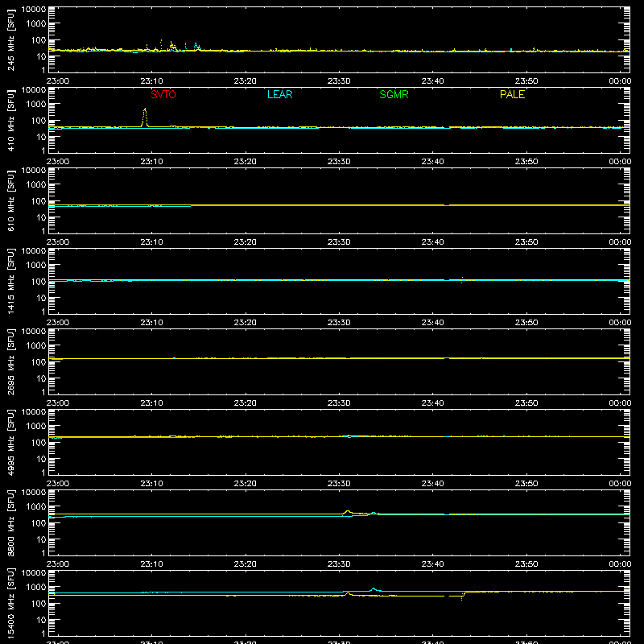644x644 pixels.
Task: Click the 10000 y-axis value of the 245 MHz plot
Action: [x=34, y=10]
